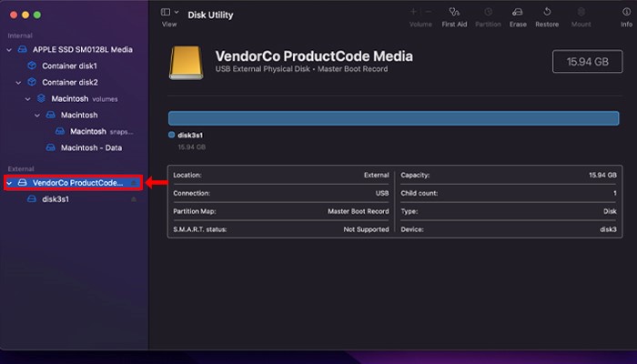637x364 pixels.
Task: Click the Mount toolbar icon
Action: click(x=581, y=13)
